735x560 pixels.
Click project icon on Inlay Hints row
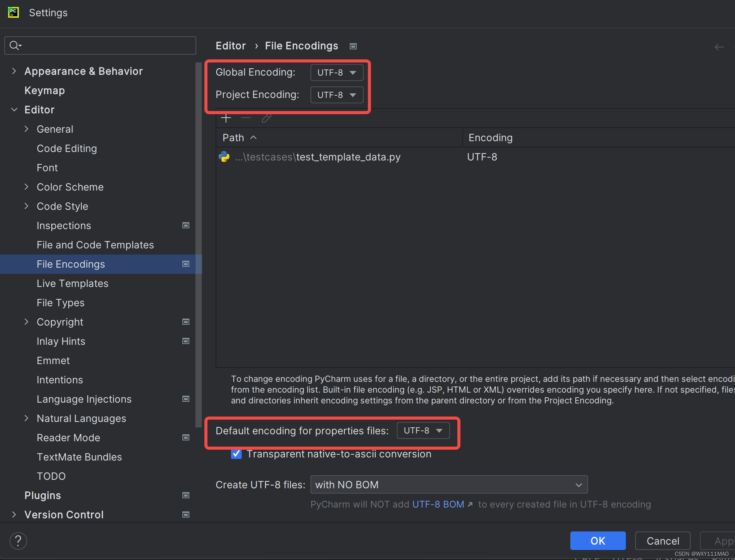click(186, 341)
